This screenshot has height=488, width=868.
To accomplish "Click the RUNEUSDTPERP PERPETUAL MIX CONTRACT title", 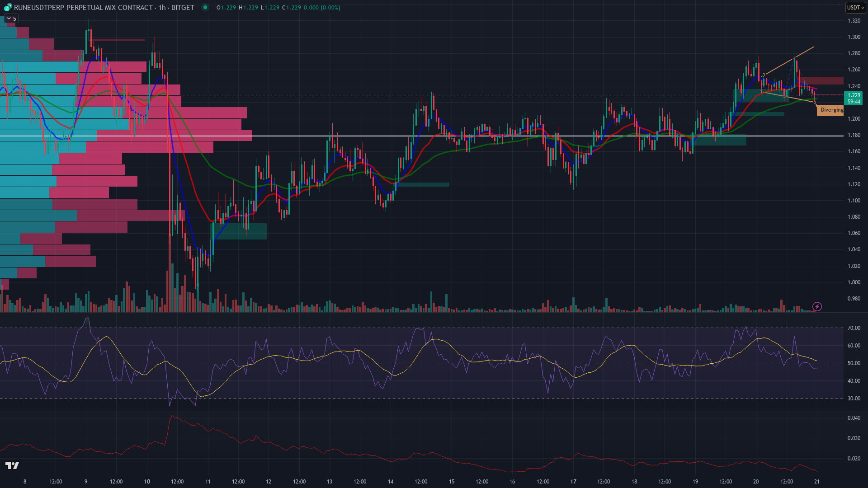I will 83,7.
